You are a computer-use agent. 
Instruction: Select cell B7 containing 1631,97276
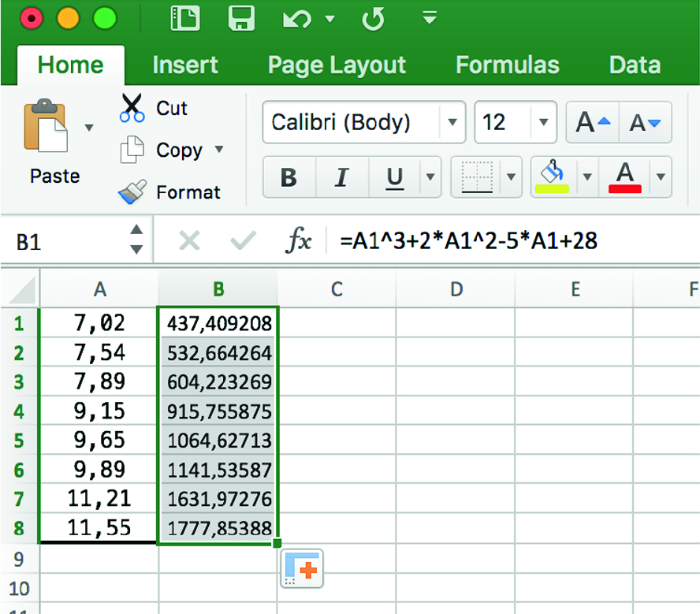tap(218, 498)
